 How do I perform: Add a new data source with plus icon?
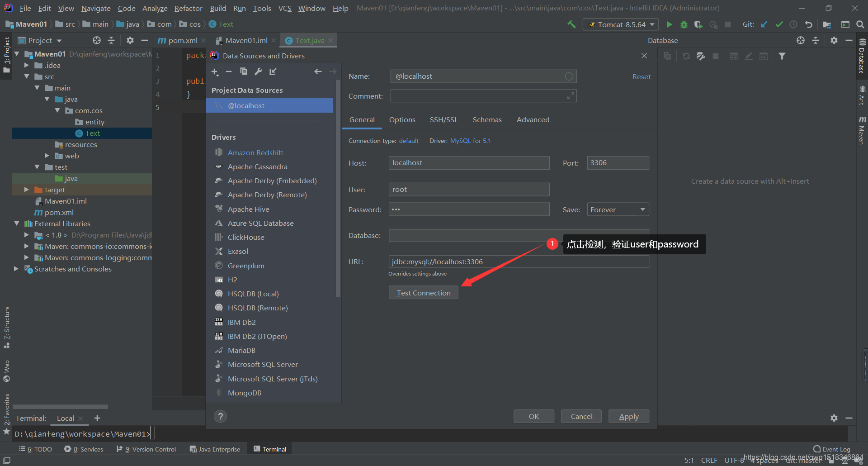[x=215, y=71]
